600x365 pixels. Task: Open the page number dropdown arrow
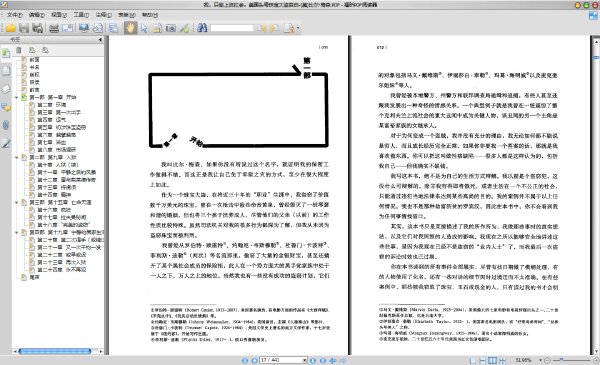[305, 360]
